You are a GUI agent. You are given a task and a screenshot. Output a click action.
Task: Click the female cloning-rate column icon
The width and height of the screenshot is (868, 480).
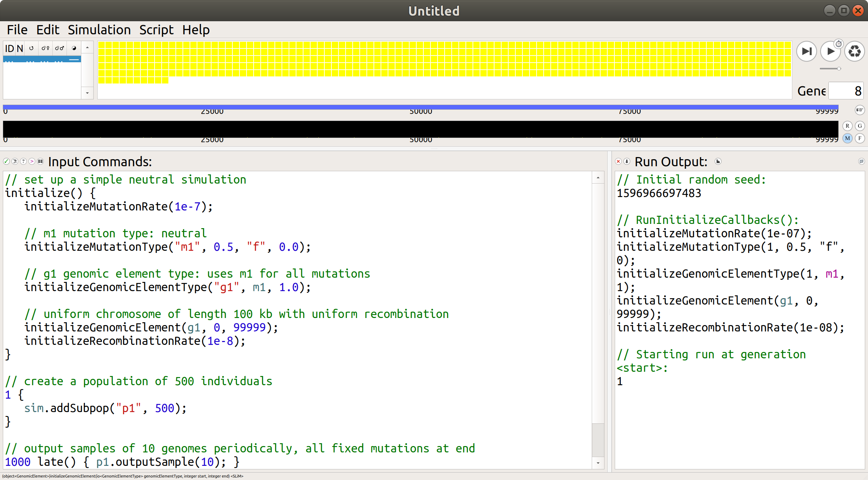45,48
